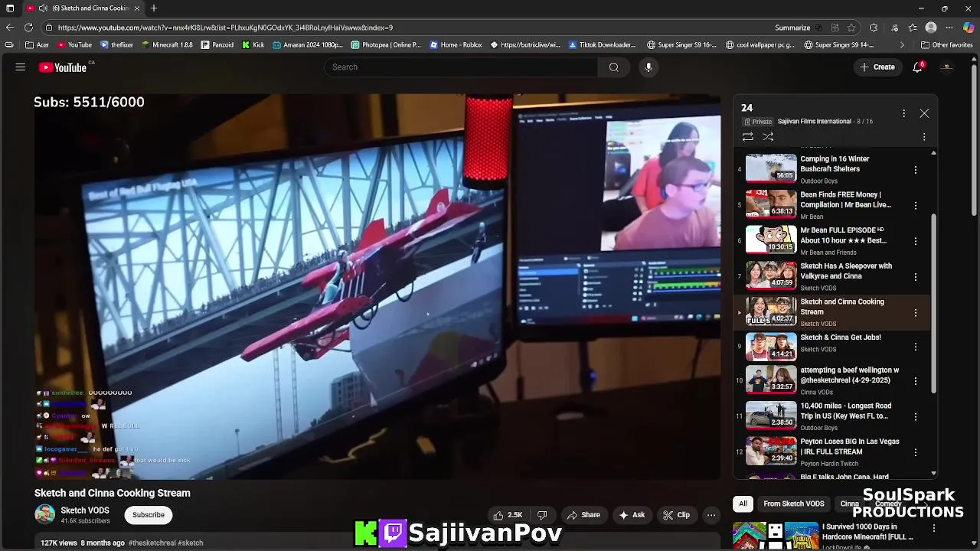Open options for Sketch & Cinna Get Jobs
980x551 pixels.
[915, 347]
